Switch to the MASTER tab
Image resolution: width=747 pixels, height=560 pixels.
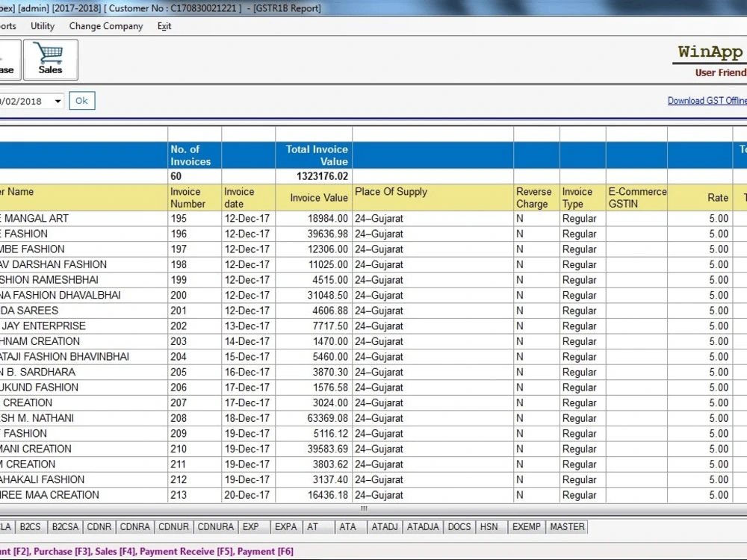pyautogui.click(x=567, y=526)
